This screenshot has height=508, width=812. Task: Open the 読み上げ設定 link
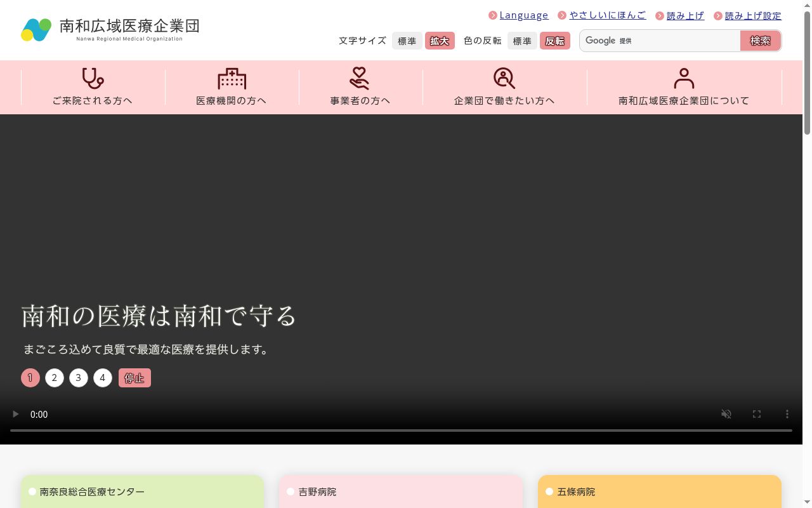pyautogui.click(x=753, y=16)
